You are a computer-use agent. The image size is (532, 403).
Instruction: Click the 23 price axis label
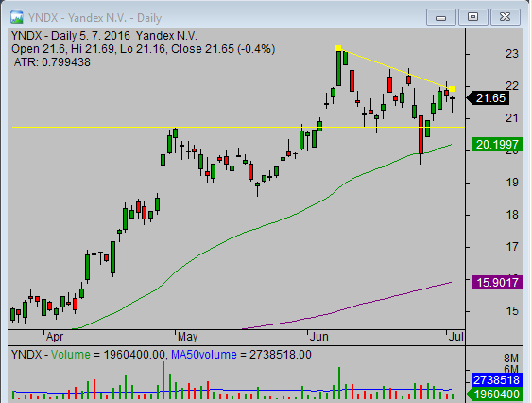coord(512,54)
